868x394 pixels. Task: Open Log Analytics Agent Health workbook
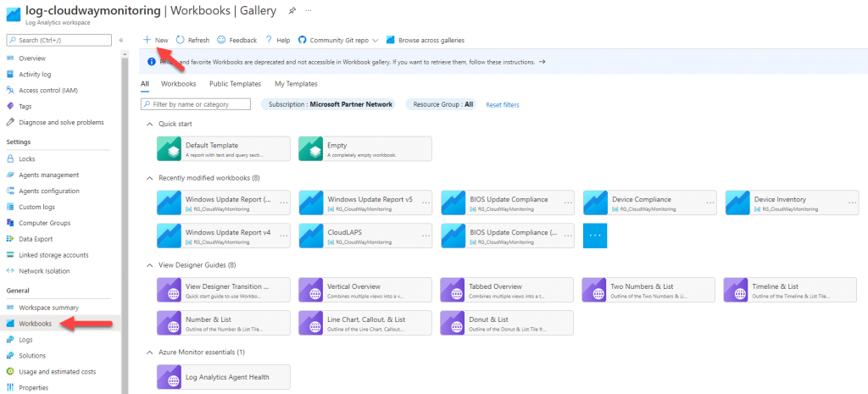224,377
